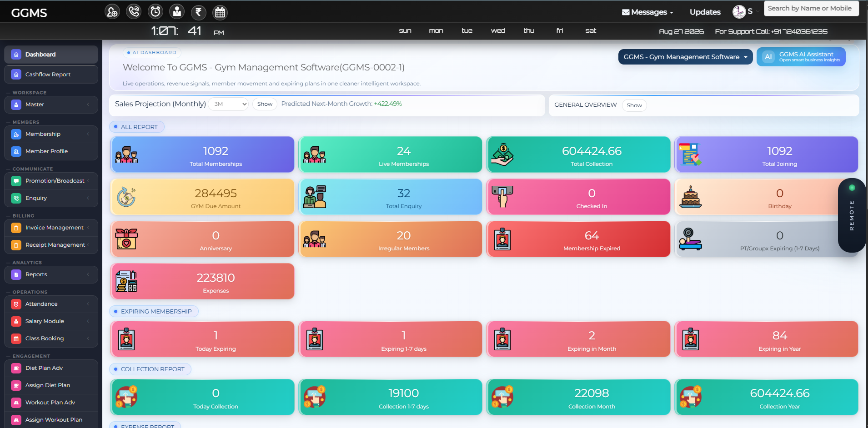868x428 pixels.
Task: Open the phone call icon in top bar
Action: (134, 11)
